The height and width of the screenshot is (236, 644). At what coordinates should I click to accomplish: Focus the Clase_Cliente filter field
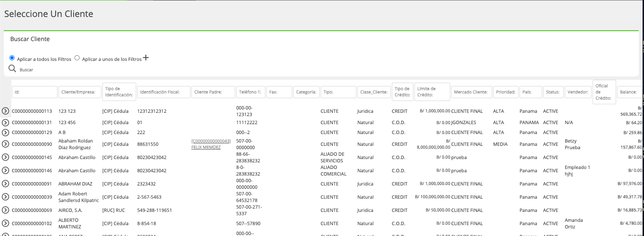click(x=374, y=92)
